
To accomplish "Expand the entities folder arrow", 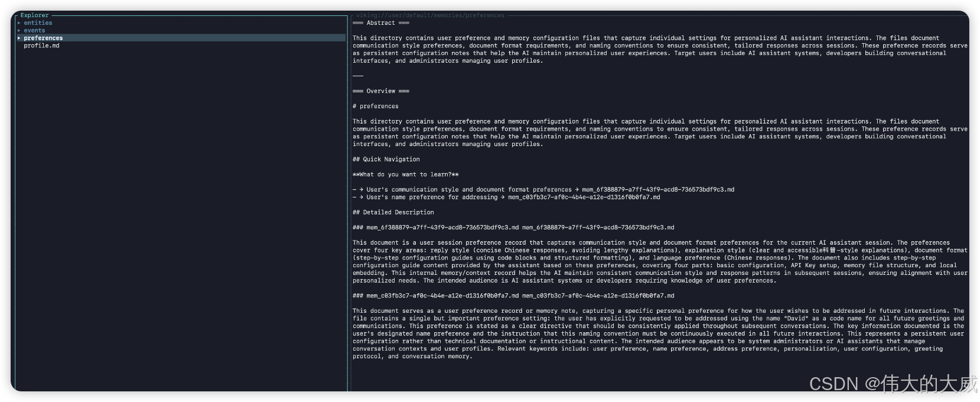I will [19, 23].
